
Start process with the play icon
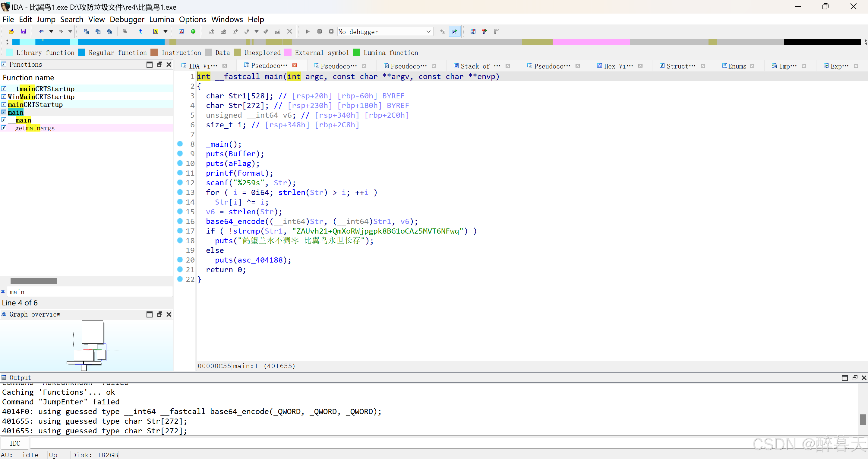pos(307,31)
